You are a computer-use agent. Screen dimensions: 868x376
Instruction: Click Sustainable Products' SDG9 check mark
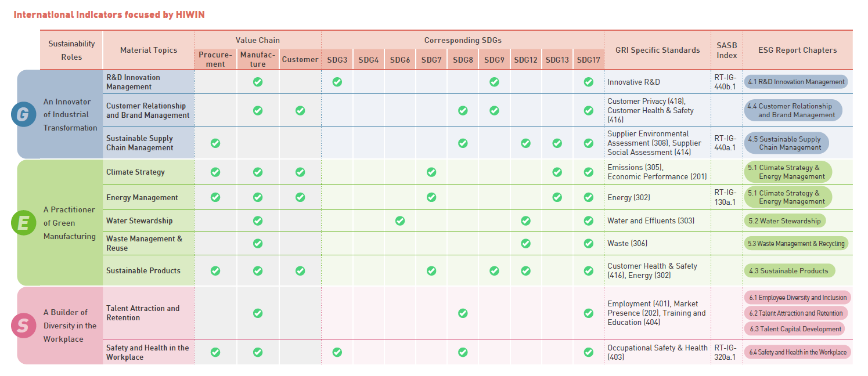click(494, 270)
